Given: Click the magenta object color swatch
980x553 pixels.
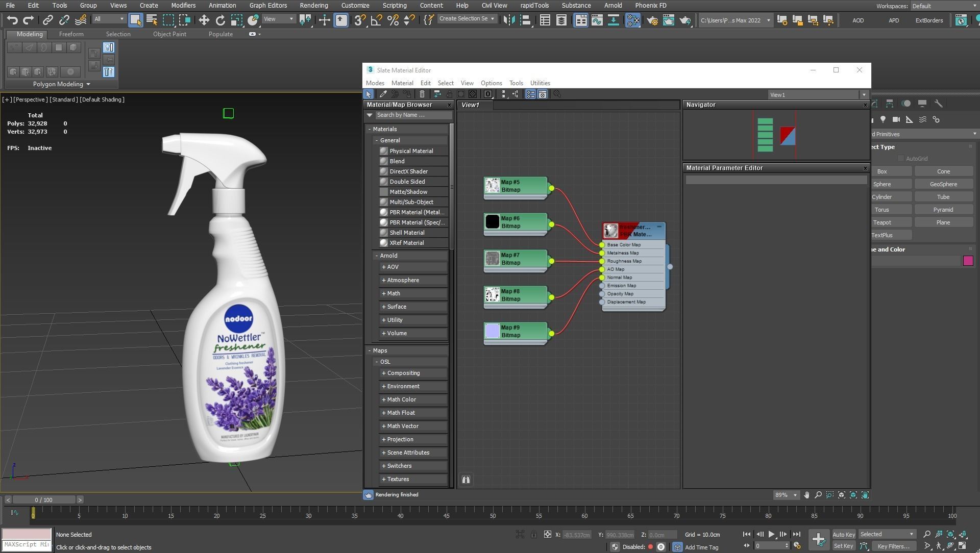Looking at the screenshot, I should [x=968, y=261].
